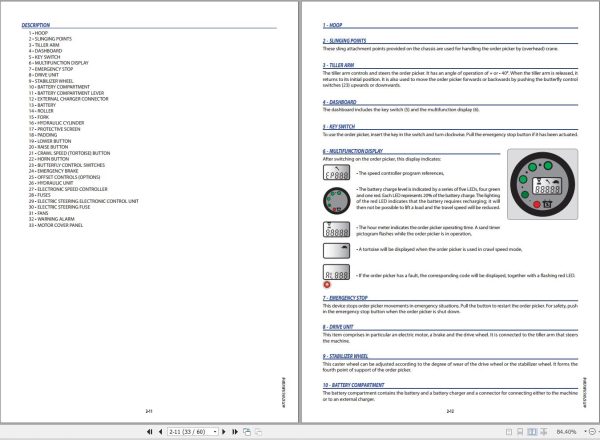Click the 7 - EMERGENCY STOP section heading
Screen dimensions: 600x440
345,298
